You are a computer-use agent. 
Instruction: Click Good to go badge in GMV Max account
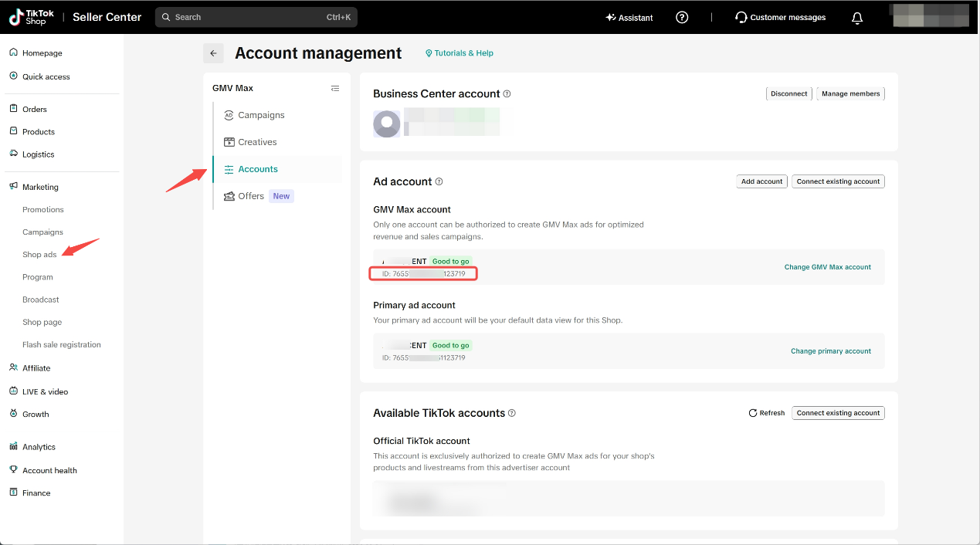(451, 262)
